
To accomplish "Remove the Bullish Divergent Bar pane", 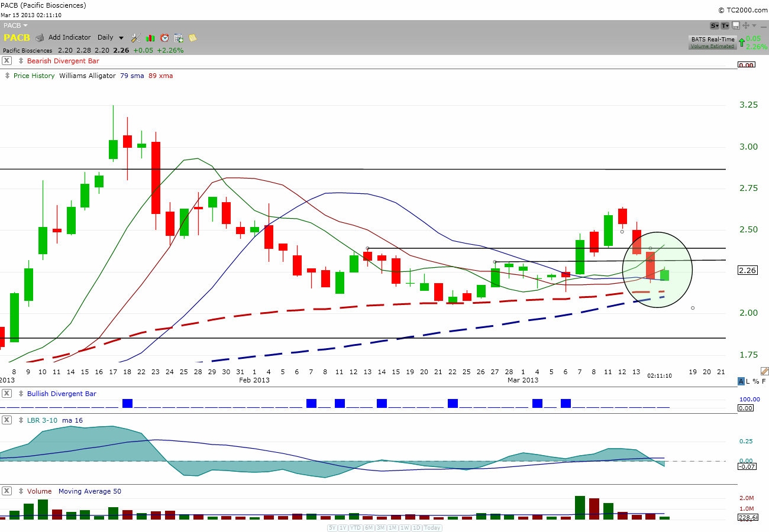I will click(x=7, y=394).
